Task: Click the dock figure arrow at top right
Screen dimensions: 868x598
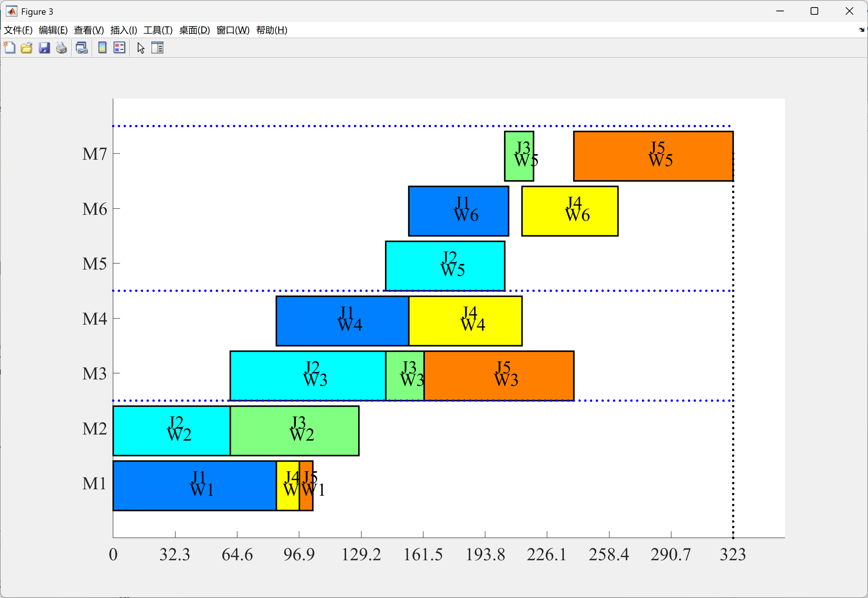Action: [861, 30]
